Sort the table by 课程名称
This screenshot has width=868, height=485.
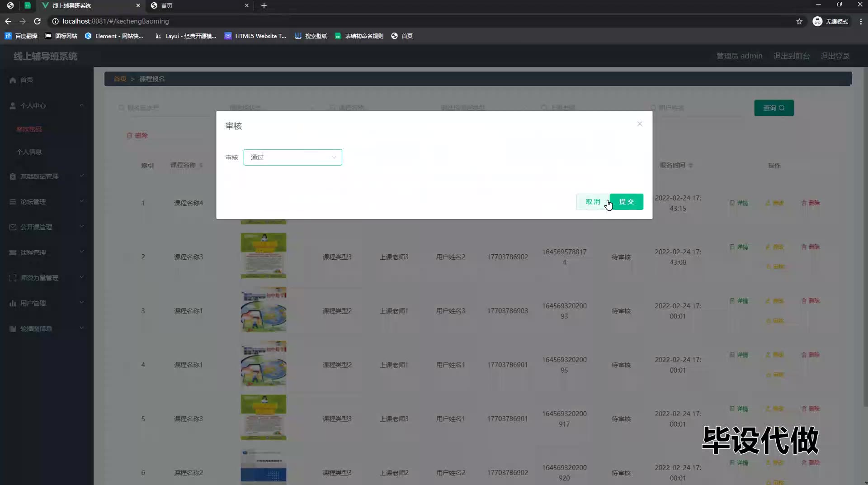[201, 165]
